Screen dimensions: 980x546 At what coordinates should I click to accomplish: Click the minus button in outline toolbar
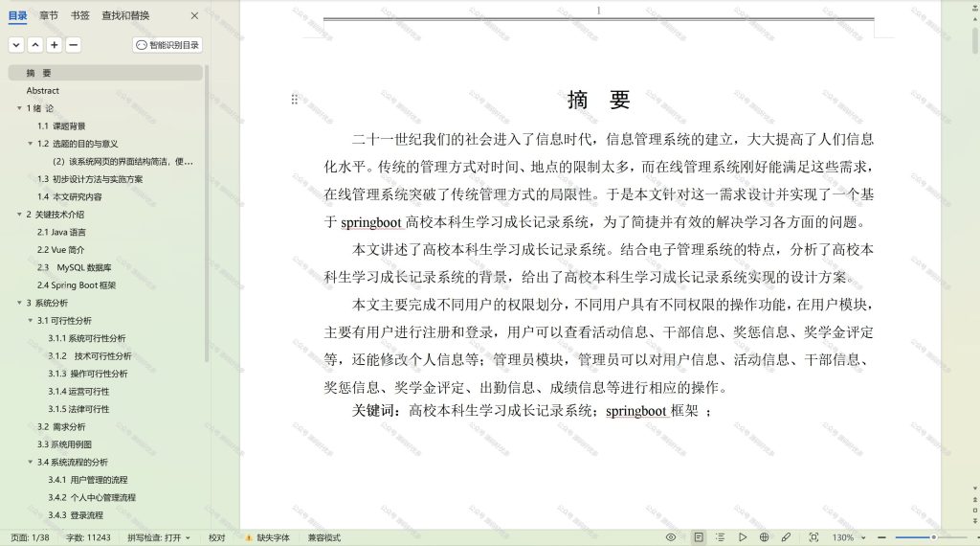tap(73, 45)
